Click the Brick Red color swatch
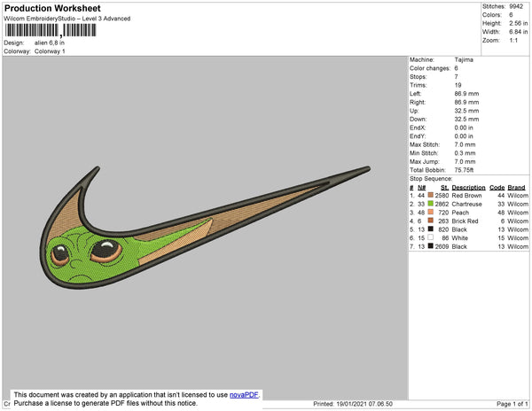The image size is (532, 411). (x=431, y=221)
